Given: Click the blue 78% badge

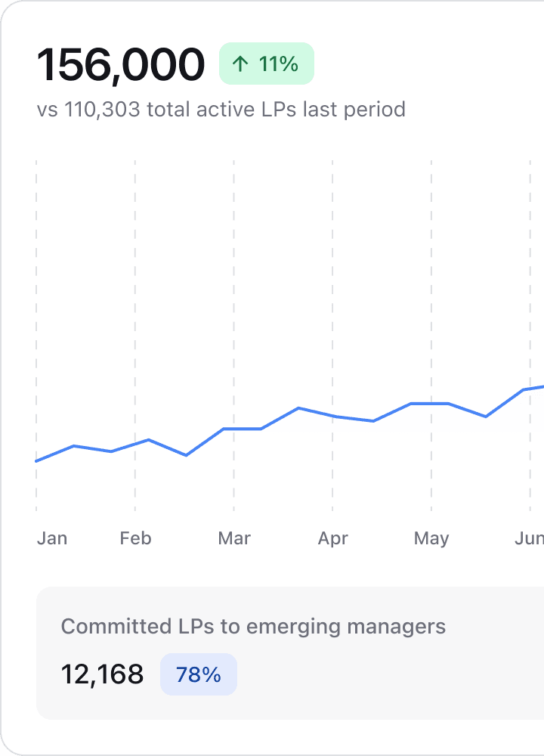Looking at the screenshot, I should [x=199, y=674].
